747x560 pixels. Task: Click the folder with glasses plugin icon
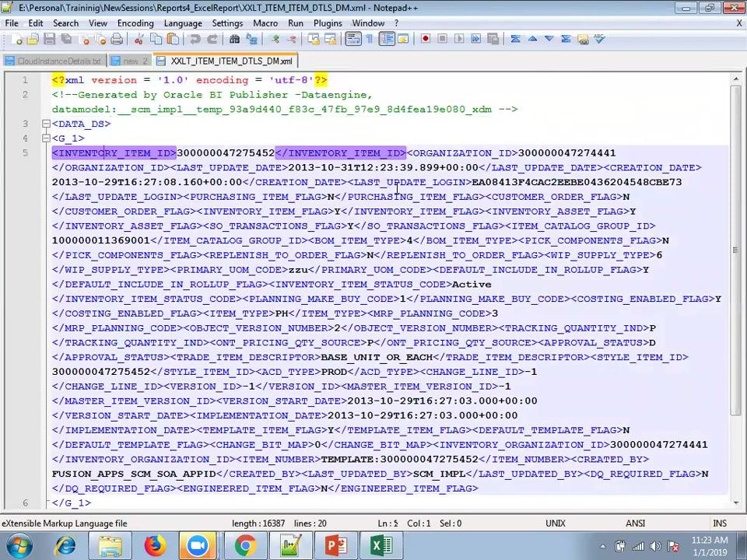(583, 39)
